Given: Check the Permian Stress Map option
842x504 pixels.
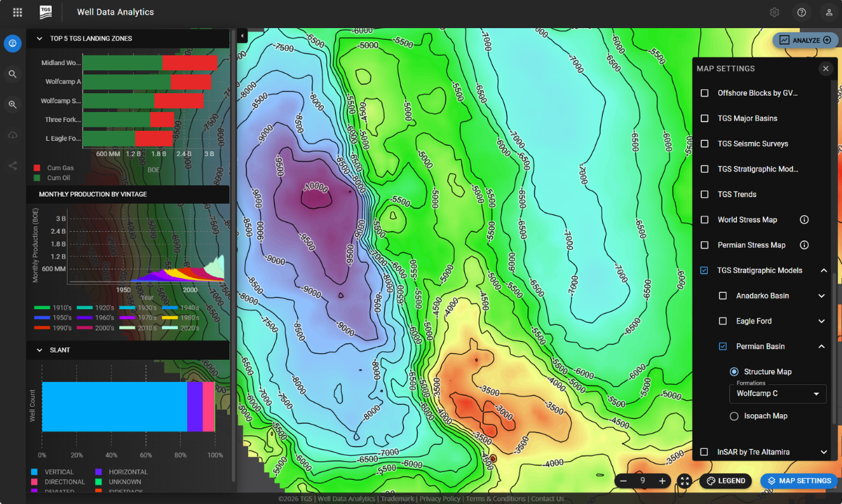Looking at the screenshot, I should coord(705,245).
